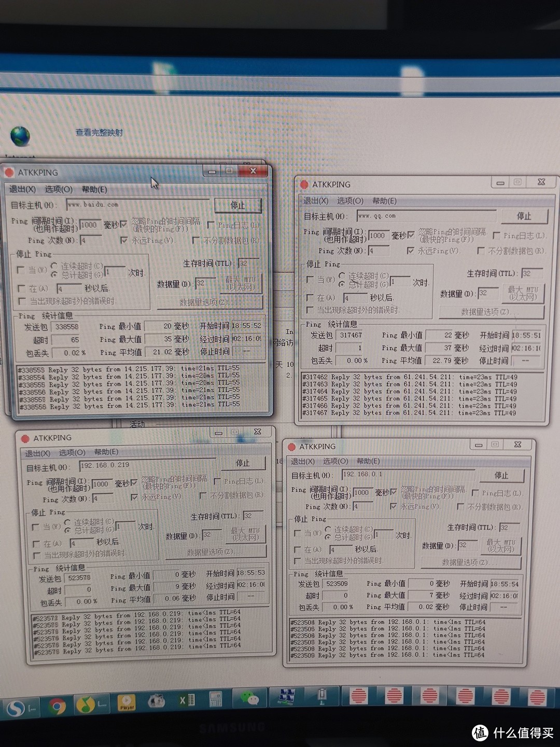The height and width of the screenshot is (747, 560).
Task: Open 帮助(E) menu in baidu ping window
Action: 94,189
